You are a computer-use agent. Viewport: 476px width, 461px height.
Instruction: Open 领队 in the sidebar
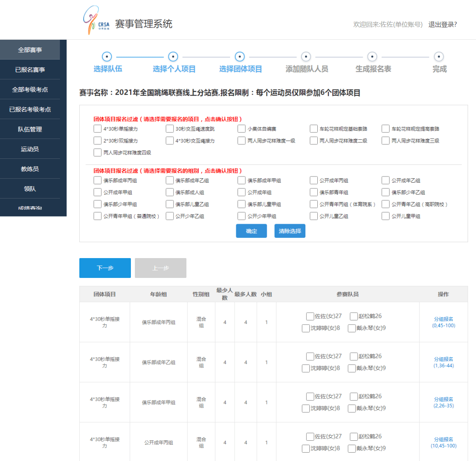pos(30,189)
